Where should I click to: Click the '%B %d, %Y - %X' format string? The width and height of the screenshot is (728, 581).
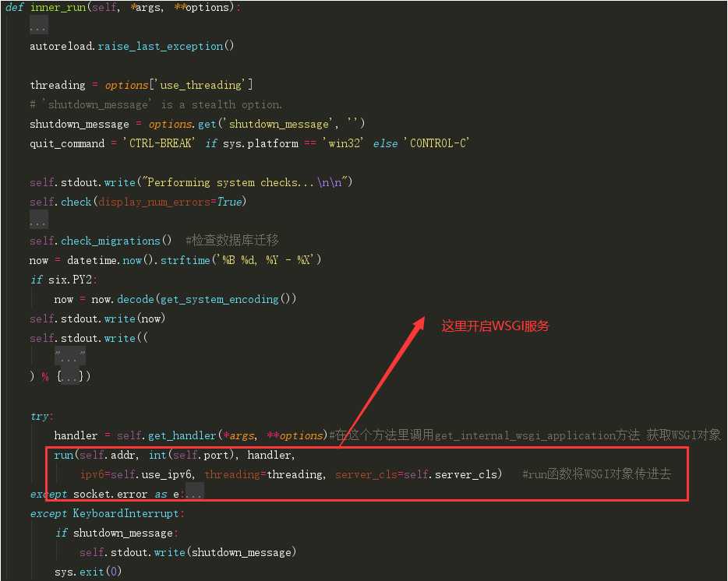tap(266, 260)
